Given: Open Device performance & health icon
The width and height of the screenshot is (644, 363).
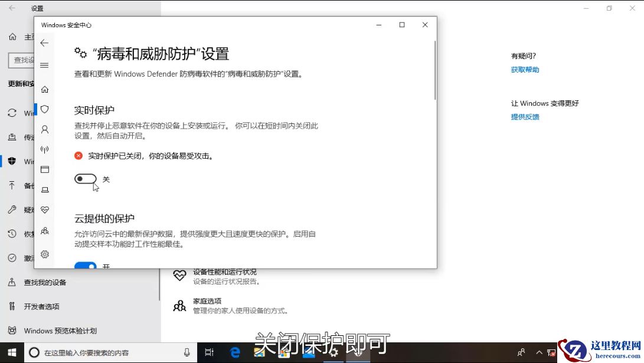Looking at the screenshot, I should [x=45, y=210].
